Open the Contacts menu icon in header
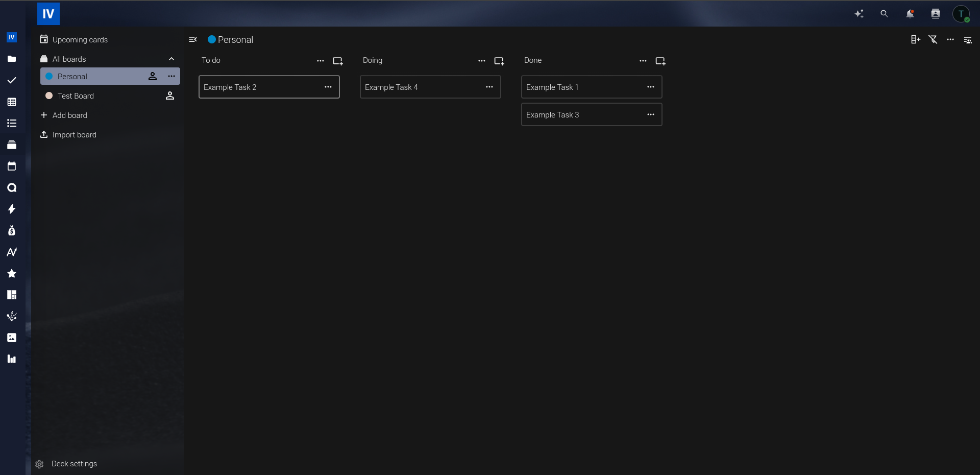This screenshot has height=475, width=980. tap(935, 14)
